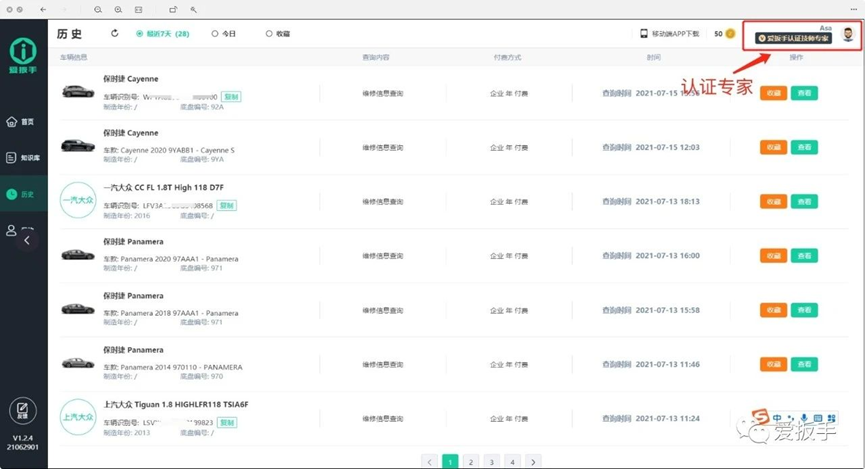Collapse the sidebar with the chevron button
Image resolution: width=865 pixels, height=469 pixels.
[26, 241]
